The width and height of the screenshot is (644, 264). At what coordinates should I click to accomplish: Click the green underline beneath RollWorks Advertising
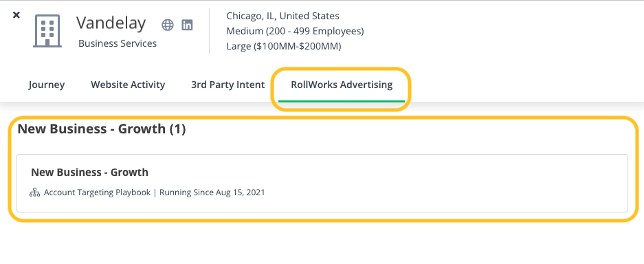coord(342,100)
